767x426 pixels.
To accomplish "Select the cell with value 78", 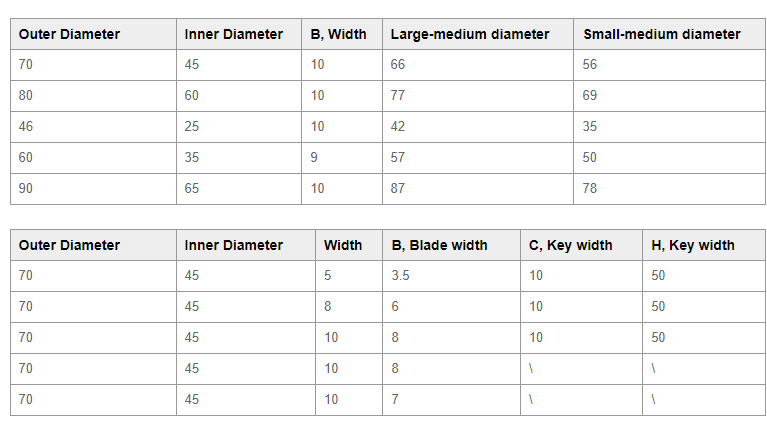I will [x=590, y=188].
